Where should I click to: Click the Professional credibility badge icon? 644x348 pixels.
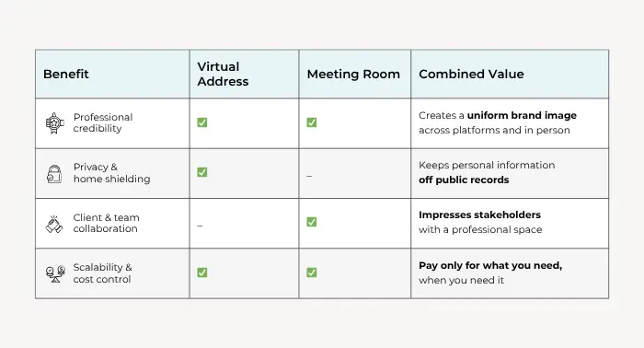(x=54, y=123)
